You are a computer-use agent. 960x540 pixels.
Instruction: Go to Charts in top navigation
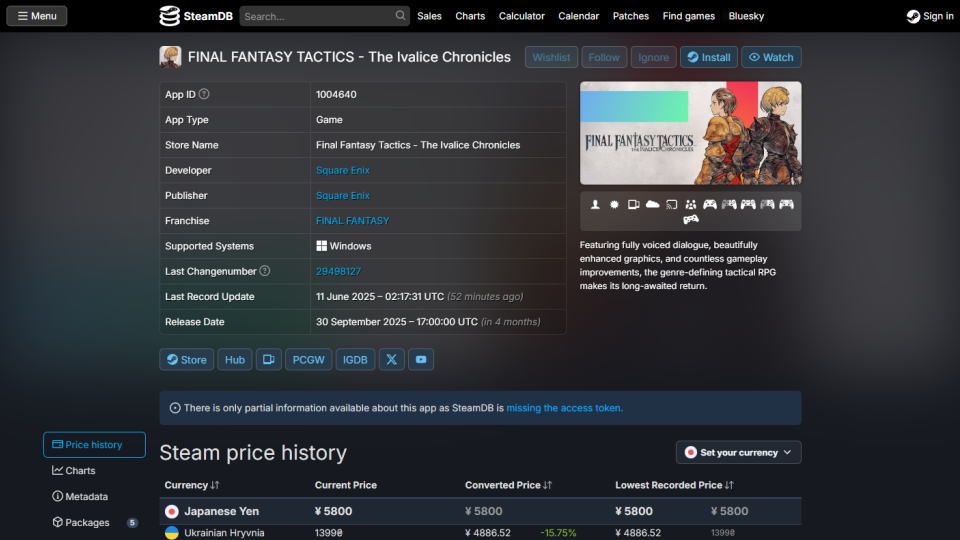pyautogui.click(x=470, y=16)
